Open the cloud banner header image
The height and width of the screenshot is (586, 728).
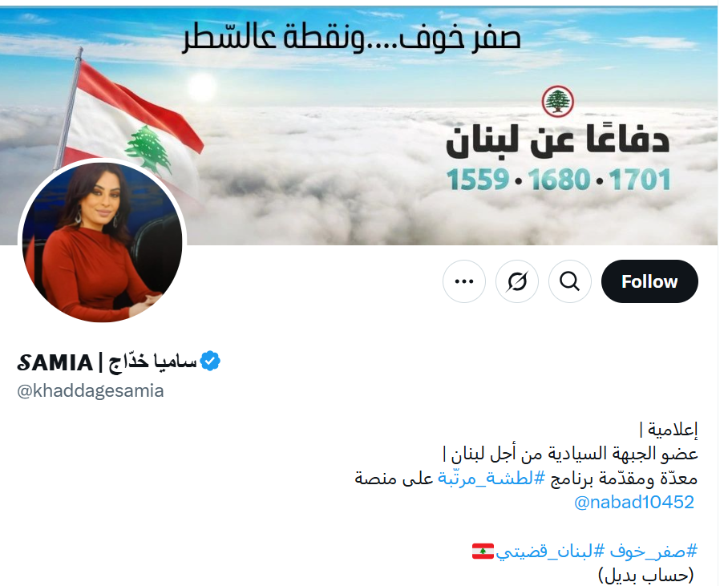coord(358,125)
